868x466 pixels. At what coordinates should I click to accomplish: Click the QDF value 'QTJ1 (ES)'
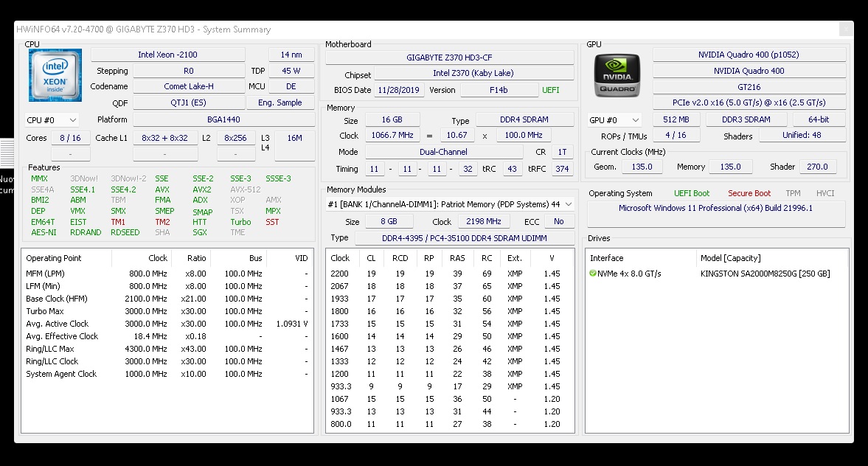click(189, 102)
